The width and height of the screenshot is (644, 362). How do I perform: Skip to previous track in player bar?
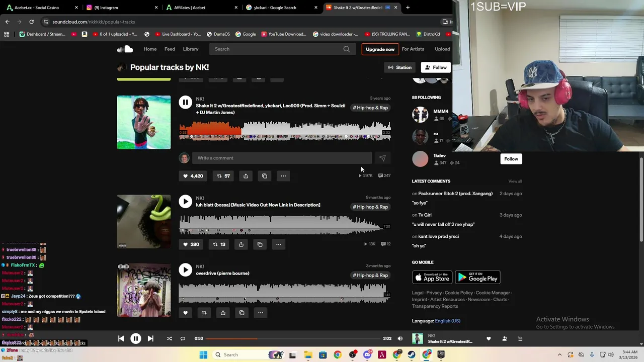(x=121, y=338)
